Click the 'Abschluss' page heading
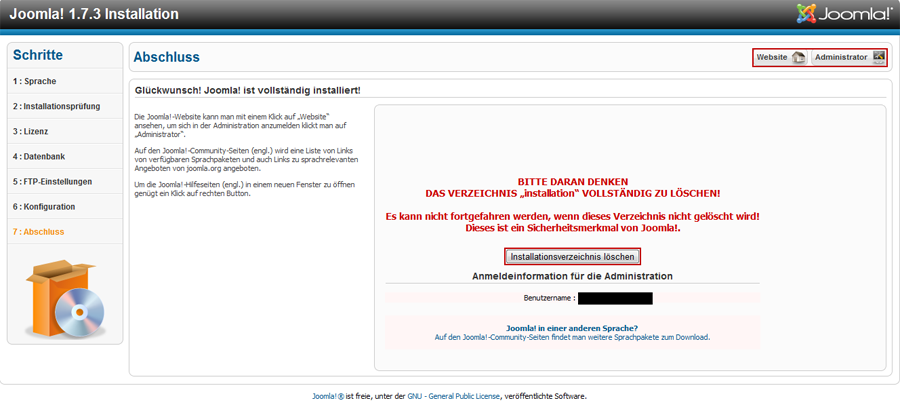The width and height of the screenshot is (900, 407). click(166, 57)
